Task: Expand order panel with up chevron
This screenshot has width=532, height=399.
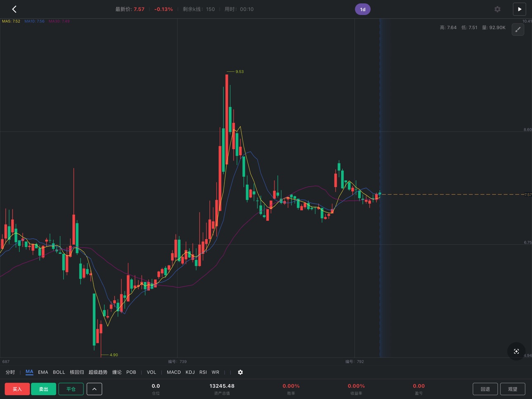Action: [x=94, y=389]
